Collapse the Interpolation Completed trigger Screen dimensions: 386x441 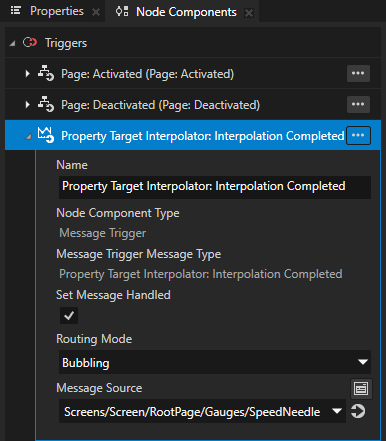(x=29, y=136)
